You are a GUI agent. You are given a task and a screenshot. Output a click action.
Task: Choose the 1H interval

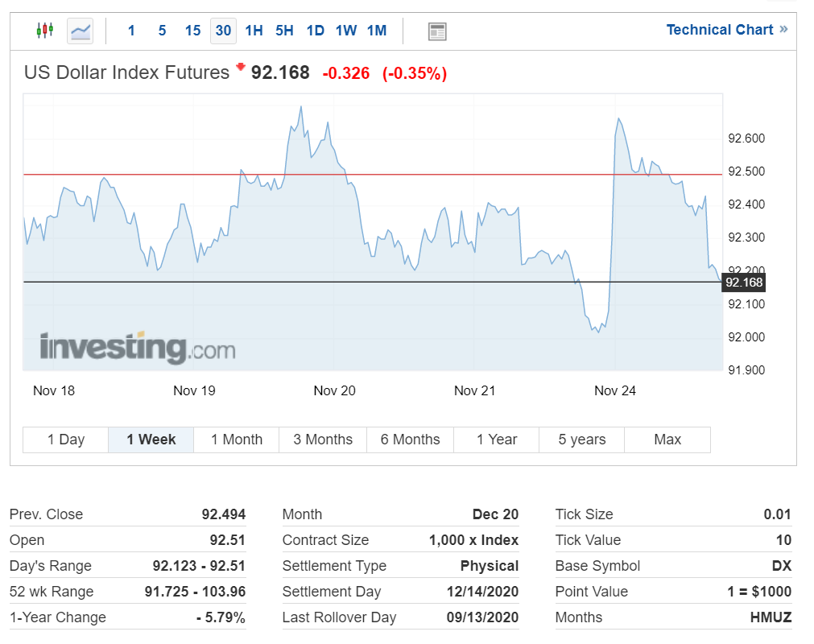(x=254, y=31)
